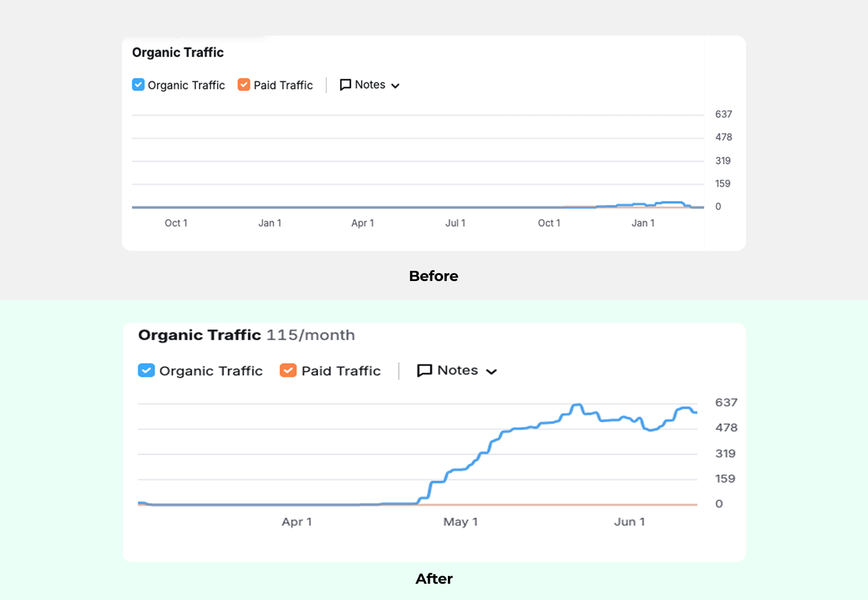Click the 0 baseline value on the Before chart
Viewport: 868px width, 600px height.
718,206
